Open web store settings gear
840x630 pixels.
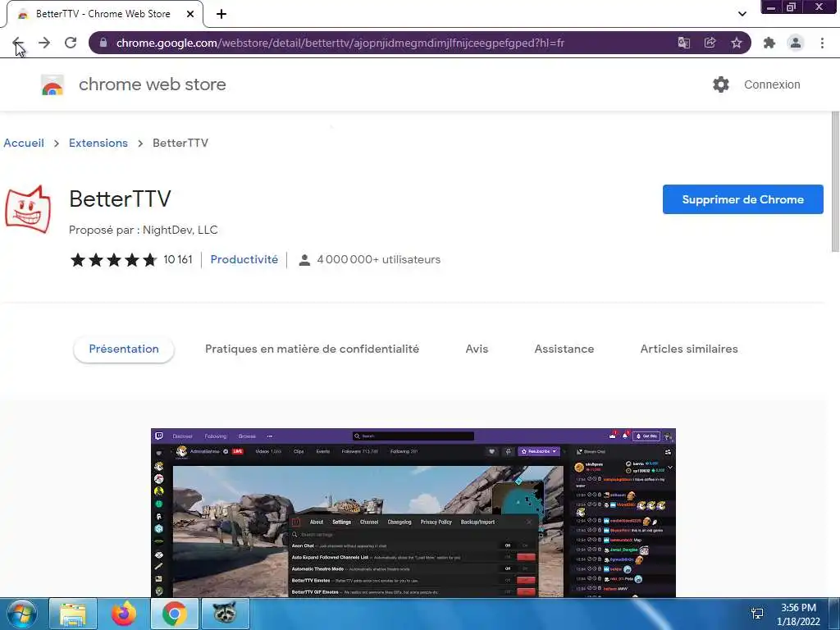720,84
